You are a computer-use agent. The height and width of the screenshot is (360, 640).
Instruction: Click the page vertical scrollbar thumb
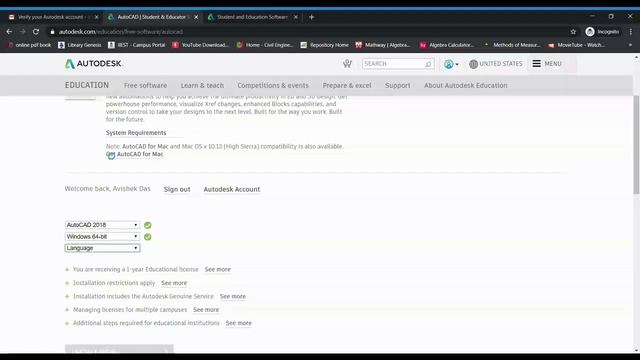[x=636, y=145]
